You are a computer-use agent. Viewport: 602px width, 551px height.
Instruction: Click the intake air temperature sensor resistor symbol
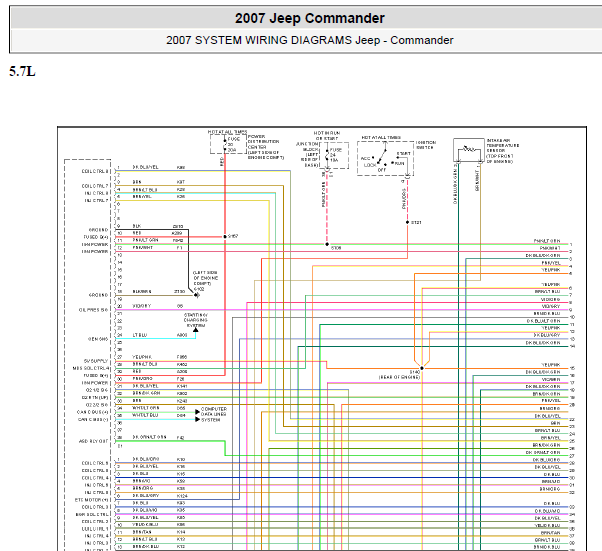coord(468,149)
